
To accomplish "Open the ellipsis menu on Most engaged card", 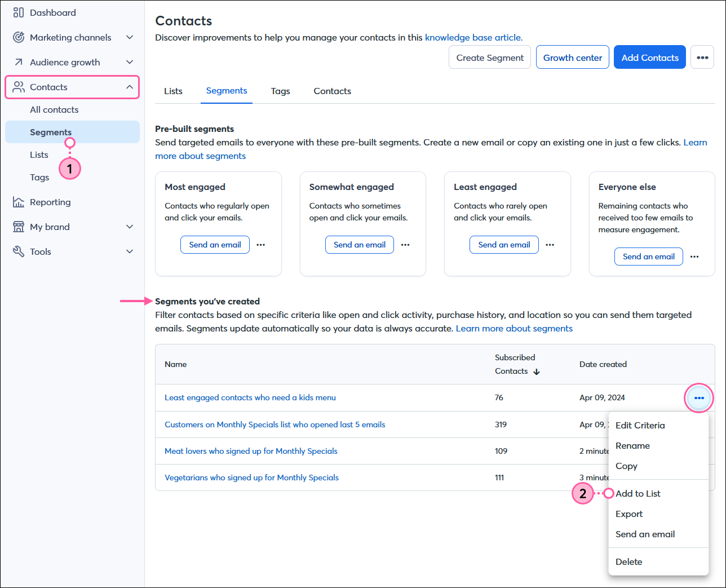I will (x=261, y=245).
